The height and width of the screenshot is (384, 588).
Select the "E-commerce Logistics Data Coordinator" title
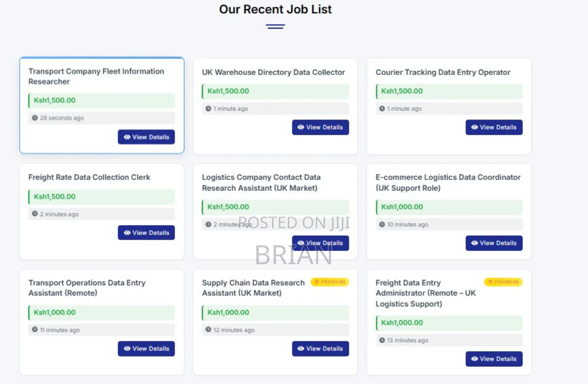coord(448,182)
